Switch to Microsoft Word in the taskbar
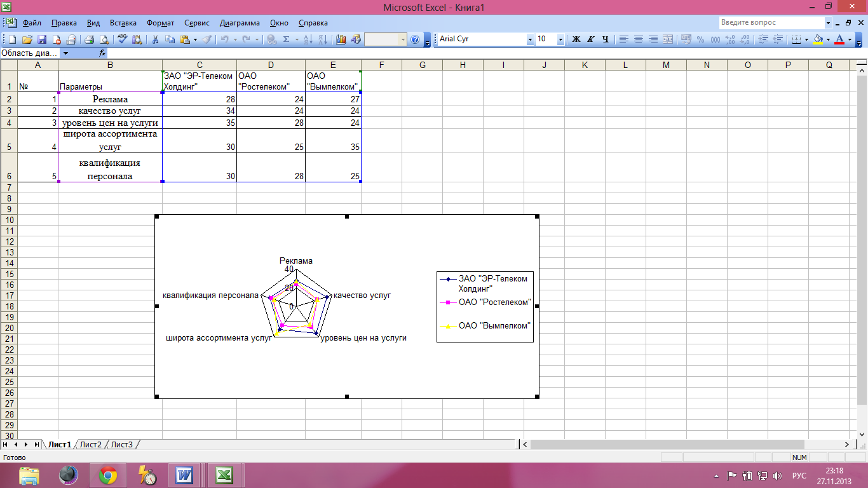This screenshot has width=868, height=488. coord(184,475)
